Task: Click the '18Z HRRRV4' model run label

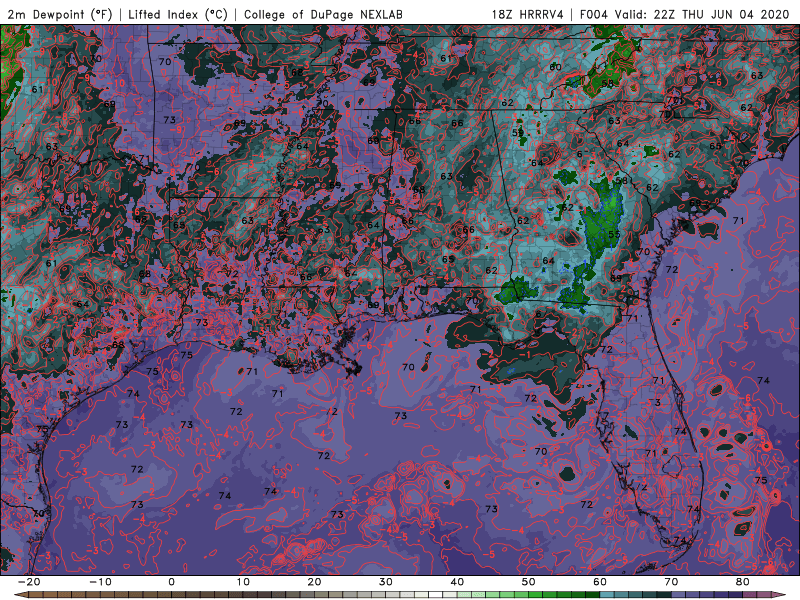Action: [x=528, y=14]
